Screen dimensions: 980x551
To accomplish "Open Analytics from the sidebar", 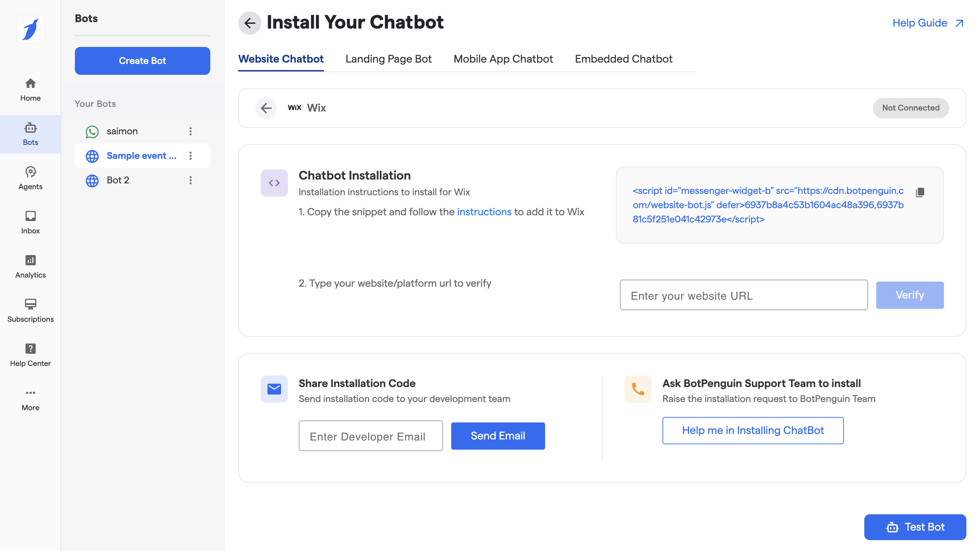I will pos(30,267).
